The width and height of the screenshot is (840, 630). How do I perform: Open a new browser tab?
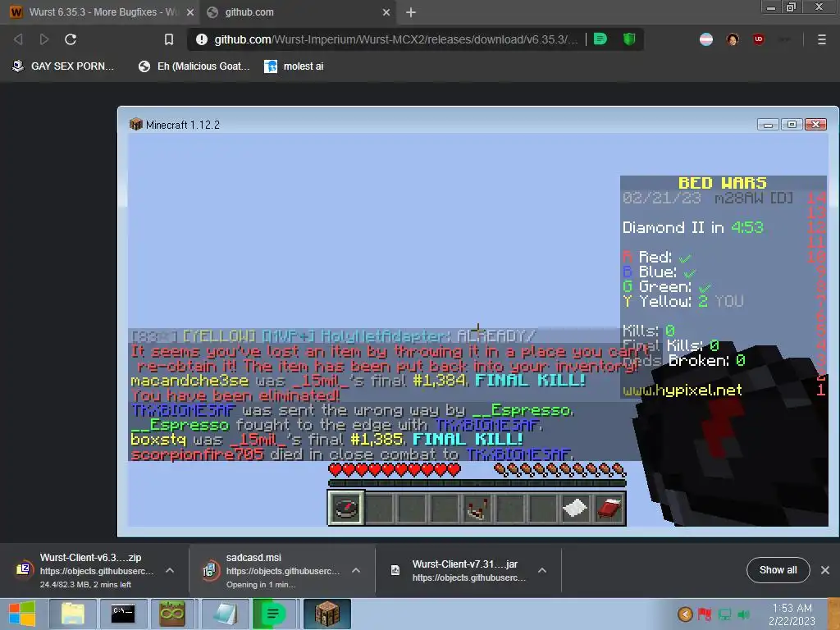tap(411, 12)
